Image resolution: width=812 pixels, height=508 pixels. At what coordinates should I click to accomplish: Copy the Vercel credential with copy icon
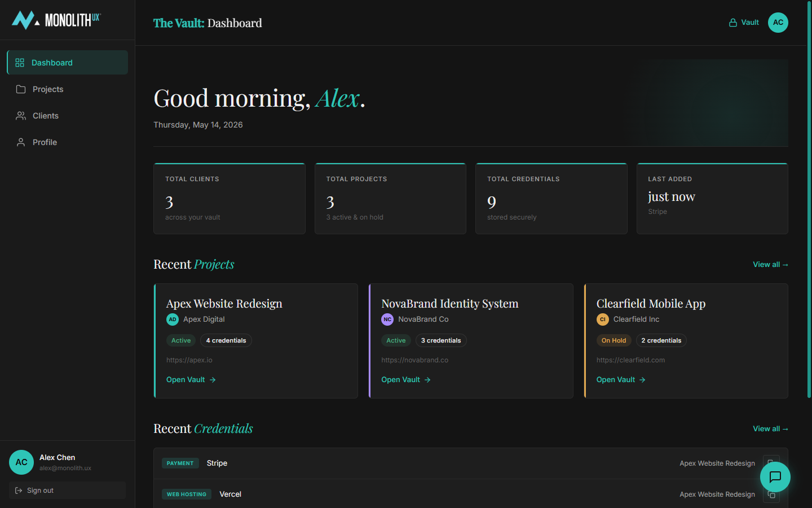[x=771, y=494]
